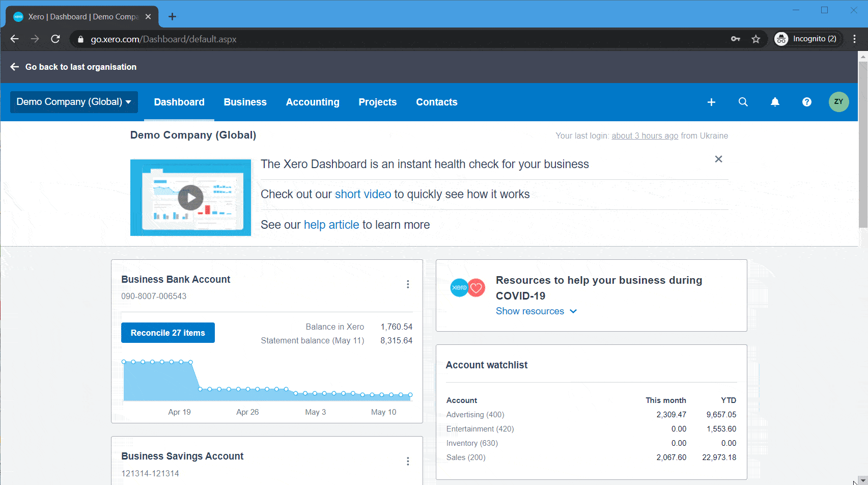Screen dimensions: 868x485
Task: Open the browser options menu
Action: tap(855, 39)
